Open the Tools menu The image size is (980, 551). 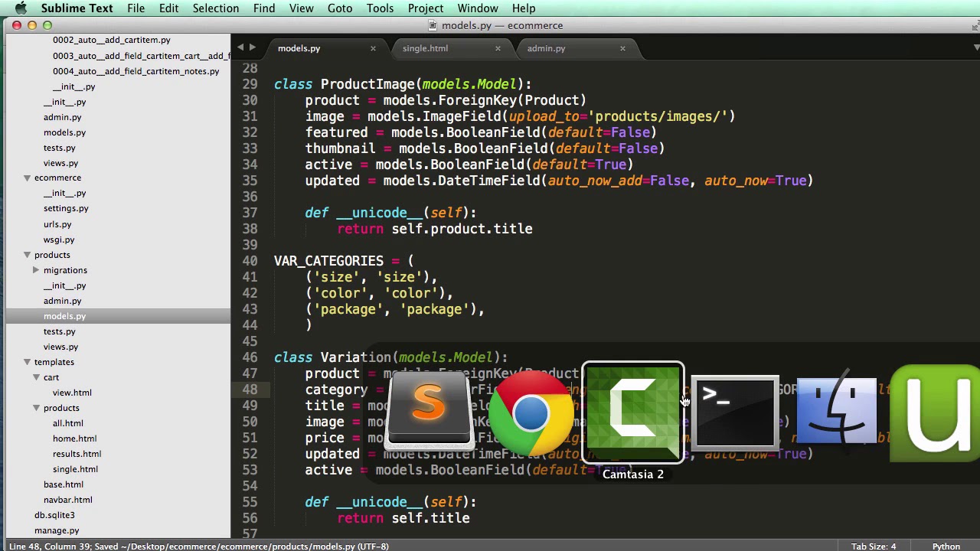pos(380,8)
